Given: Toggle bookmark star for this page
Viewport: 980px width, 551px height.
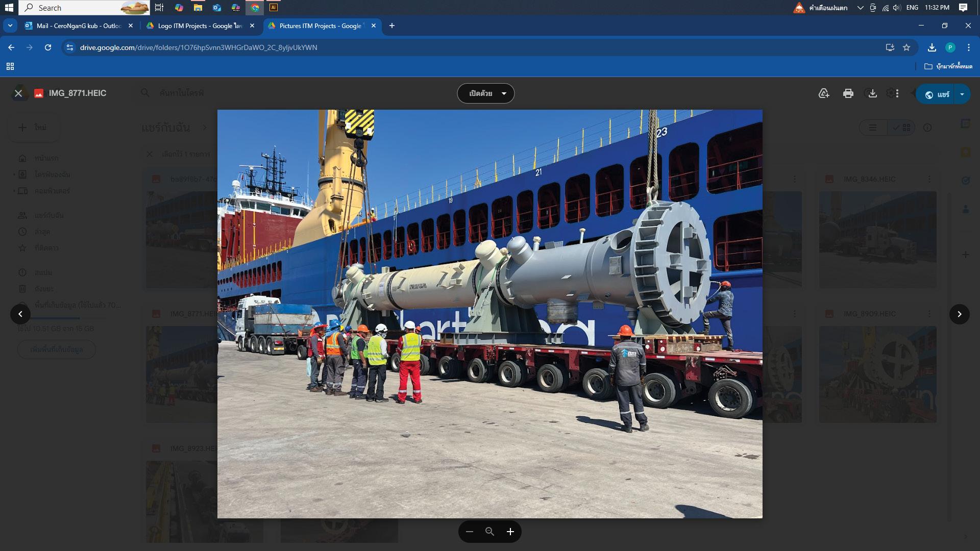Looking at the screenshot, I should [906, 47].
